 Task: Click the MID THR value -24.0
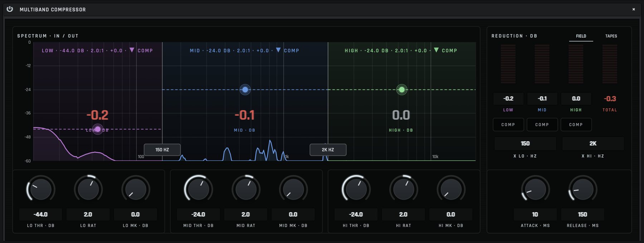click(x=198, y=214)
